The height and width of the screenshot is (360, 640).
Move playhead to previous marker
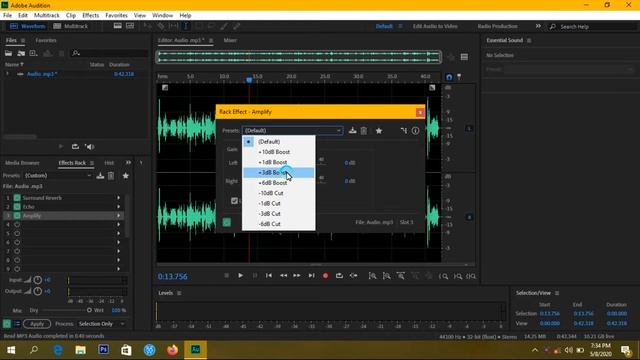[269, 276]
